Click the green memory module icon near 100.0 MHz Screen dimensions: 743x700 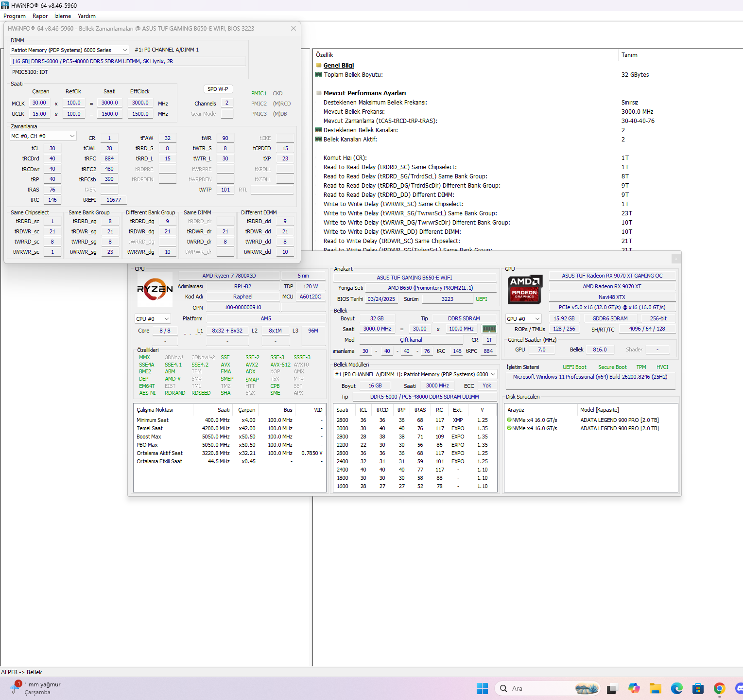coord(489,329)
